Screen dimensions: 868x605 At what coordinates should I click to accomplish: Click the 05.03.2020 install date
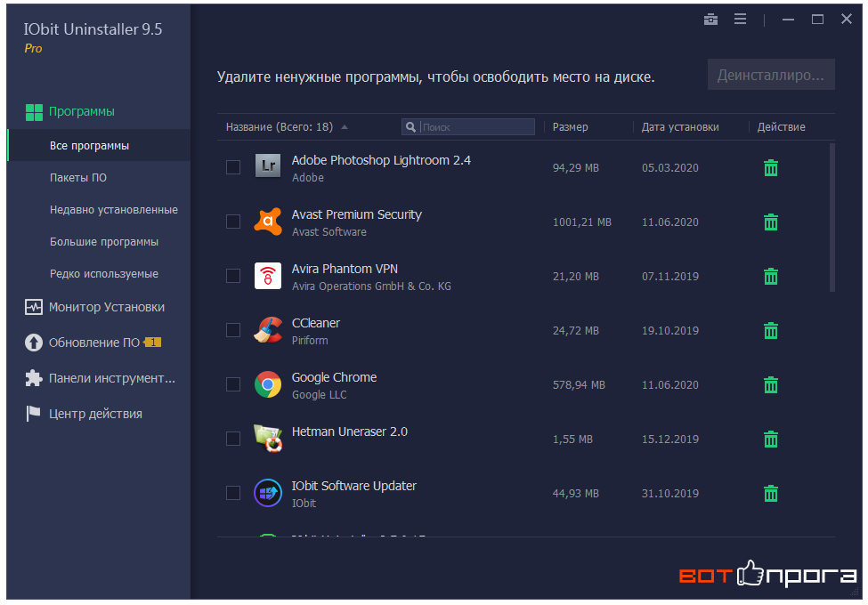(x=669, y=167)
